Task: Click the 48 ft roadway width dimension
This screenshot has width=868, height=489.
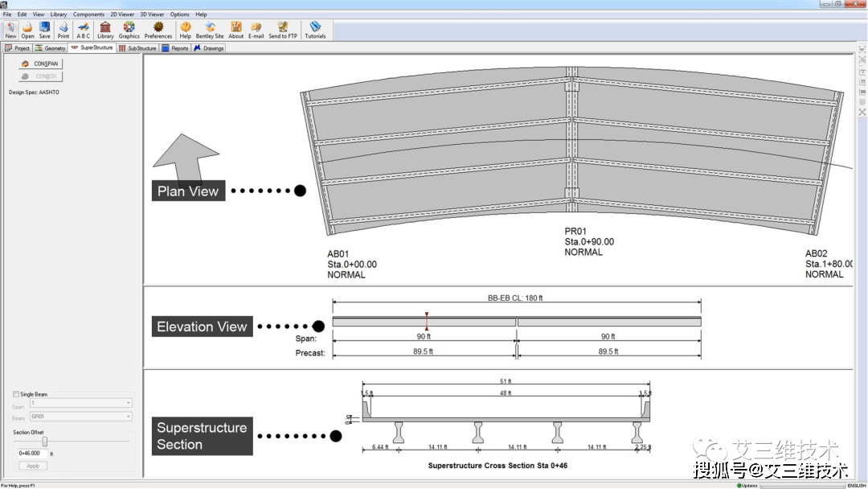Action: [506, 393]
